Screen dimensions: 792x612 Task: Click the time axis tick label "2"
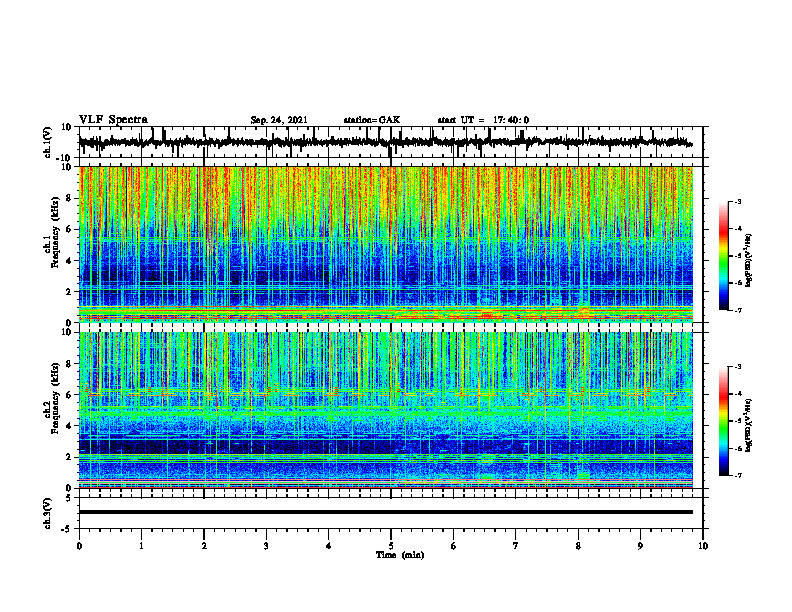point(204,546)
